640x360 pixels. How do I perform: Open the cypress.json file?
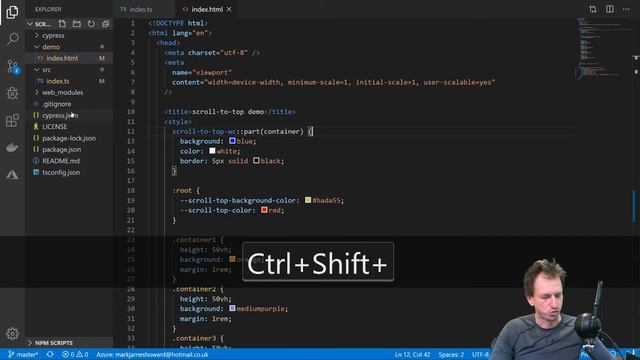pos(60,116)
